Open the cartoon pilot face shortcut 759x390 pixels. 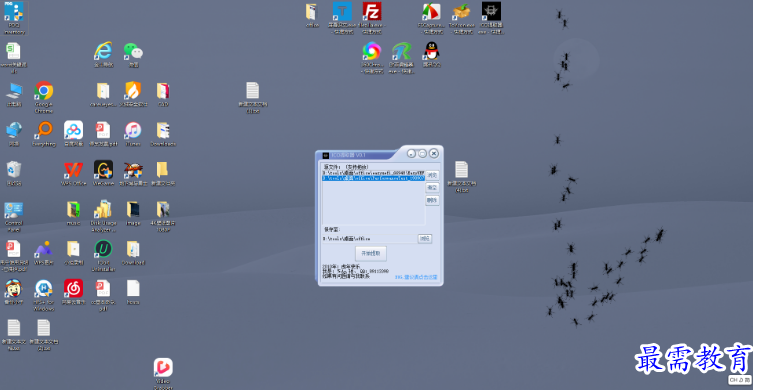14,289
